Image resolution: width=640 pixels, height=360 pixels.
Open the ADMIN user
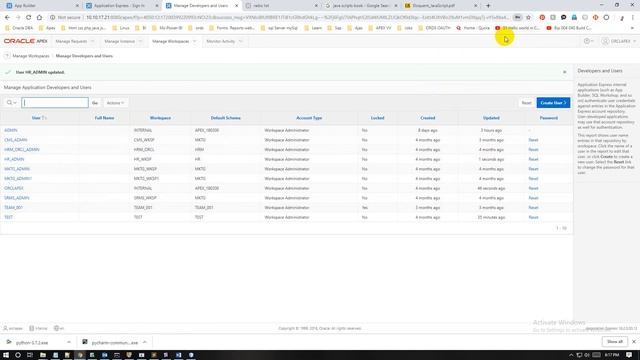coord(11,130)
